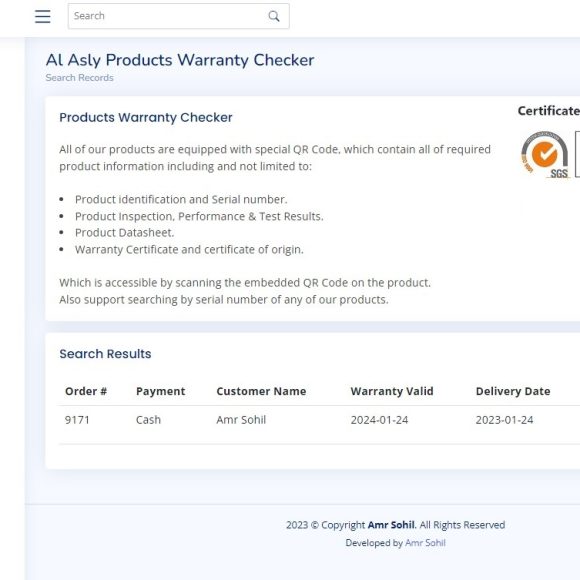Open the hamburger menu icon
Screen dimensions: 580x580
[x=43, y=16]
